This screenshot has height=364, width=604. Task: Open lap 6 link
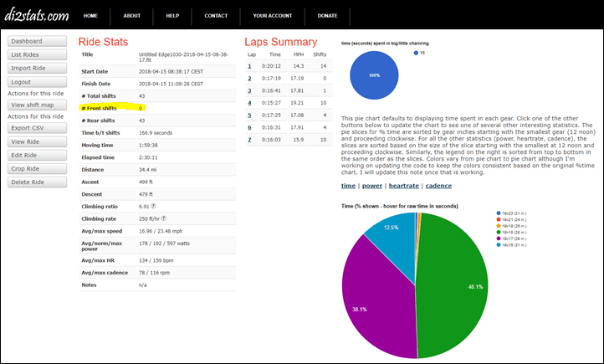click(x=249, y=127)
